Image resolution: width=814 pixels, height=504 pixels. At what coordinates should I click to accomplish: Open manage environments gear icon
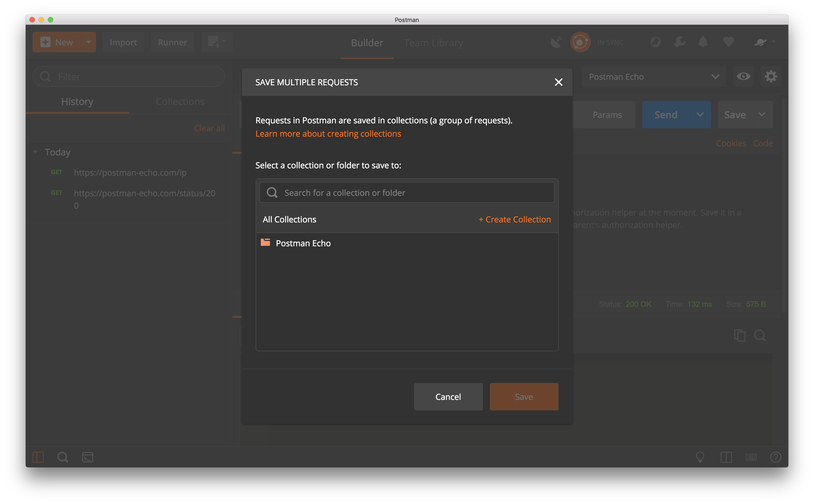click(x=771, y=77)
